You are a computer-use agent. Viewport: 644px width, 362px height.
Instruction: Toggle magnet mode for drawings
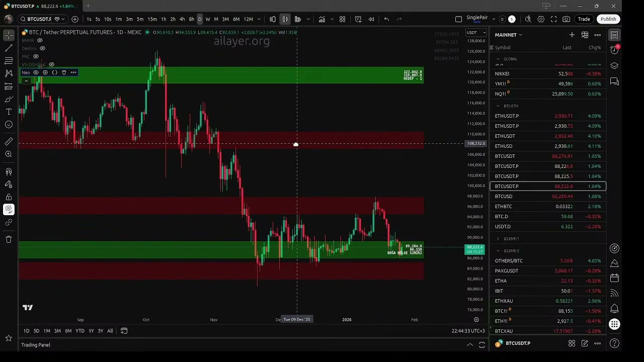pos(9,171)
